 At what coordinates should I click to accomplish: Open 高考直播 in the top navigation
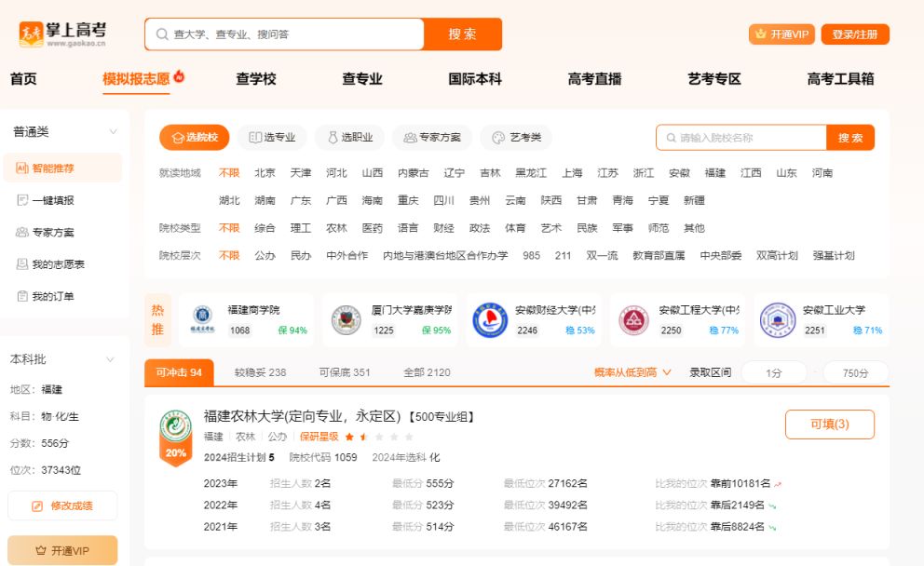click(594, 79)
